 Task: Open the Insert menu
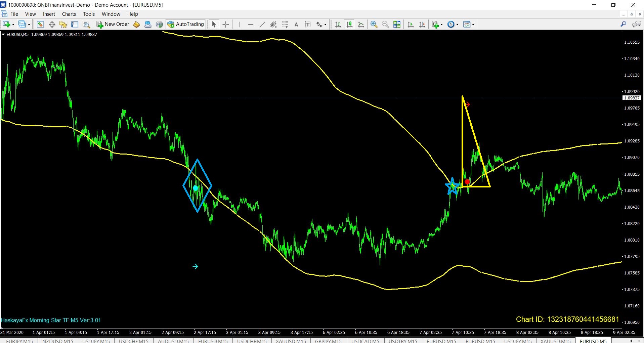49,14
